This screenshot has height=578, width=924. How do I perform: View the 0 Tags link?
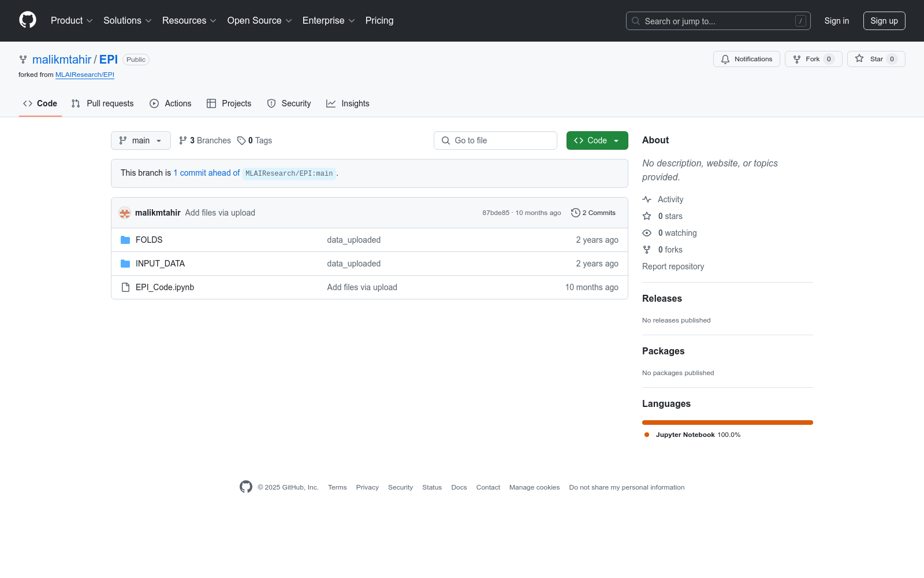coord(255,140)
